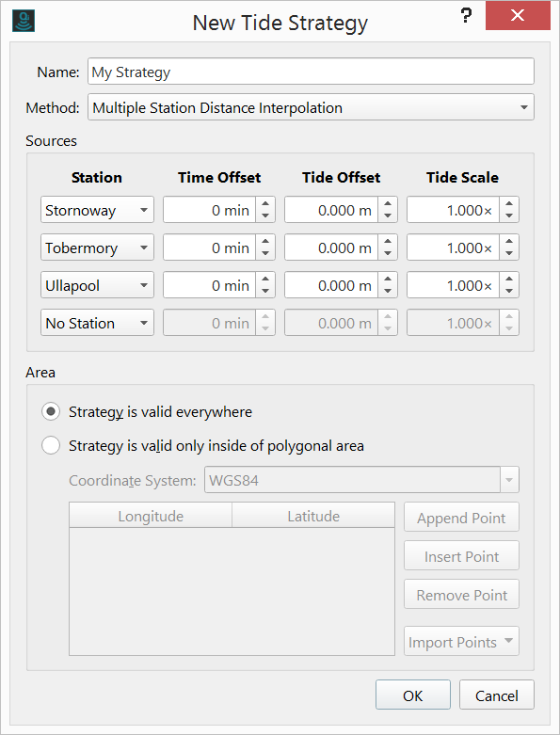Confirm with the OK button
The image size is (560, 735).
413,695
